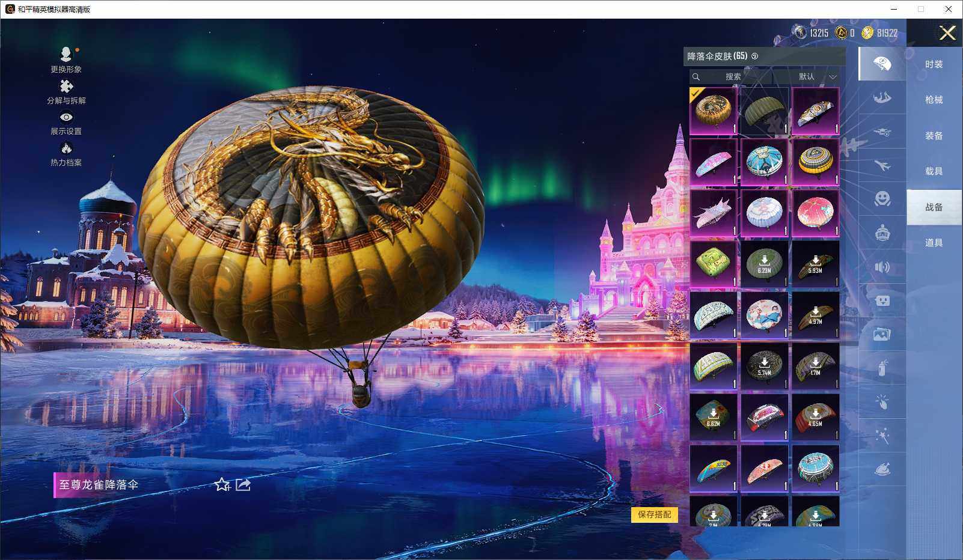
Task: Open the change character appearance icon
Action: tap(66, 55)
